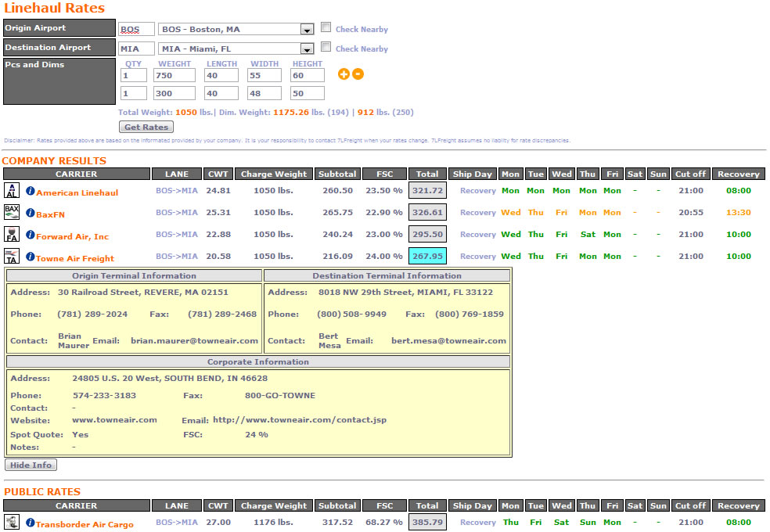Click BaxFN BOS->MIA lane link
Viewport: 770px width, 532px height.
coord(177,213)
